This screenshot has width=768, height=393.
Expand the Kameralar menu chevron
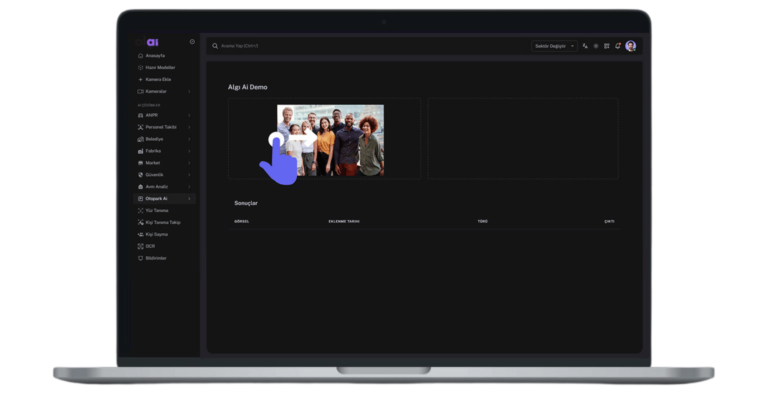pos(189,92)
